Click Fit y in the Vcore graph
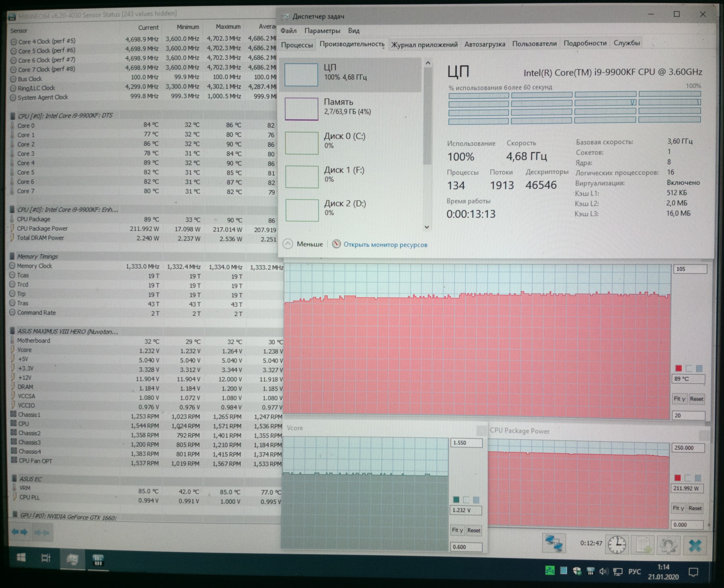 [x=457, y=530]
